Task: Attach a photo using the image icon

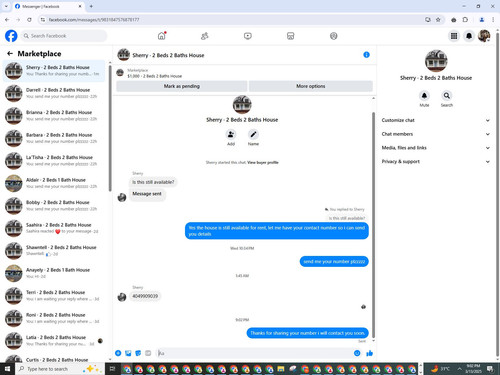Action: tap(128, 353)
